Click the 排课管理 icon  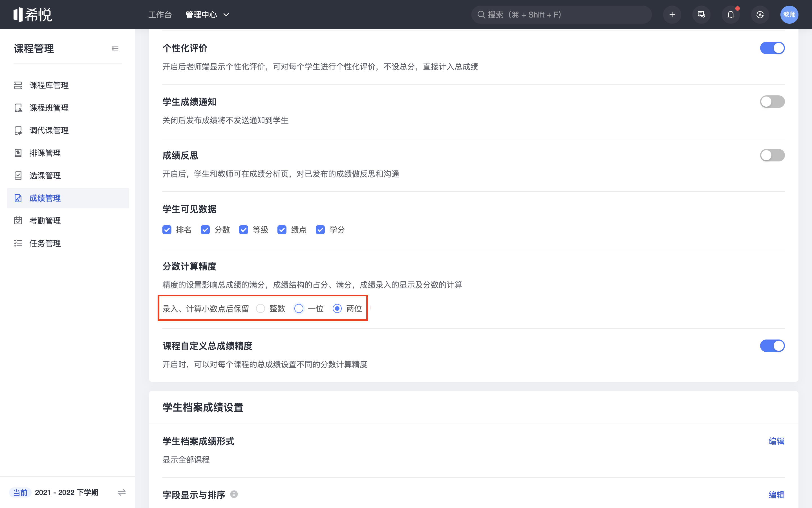(18, 153)
